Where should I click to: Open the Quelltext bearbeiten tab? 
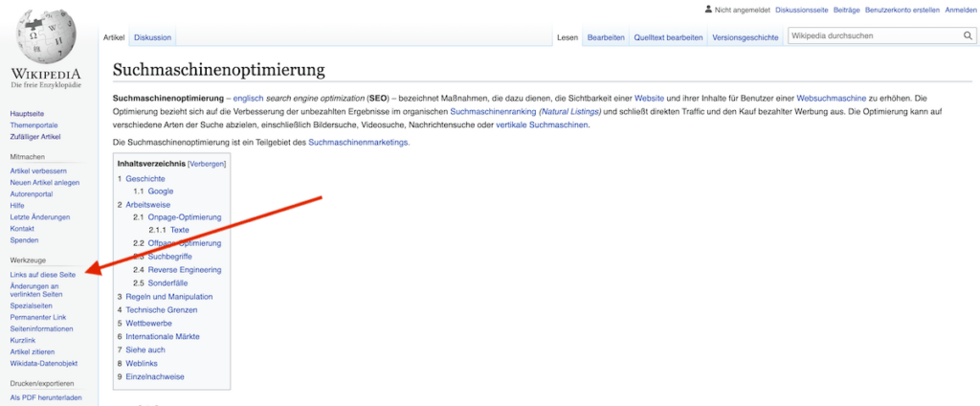(668, 37)
